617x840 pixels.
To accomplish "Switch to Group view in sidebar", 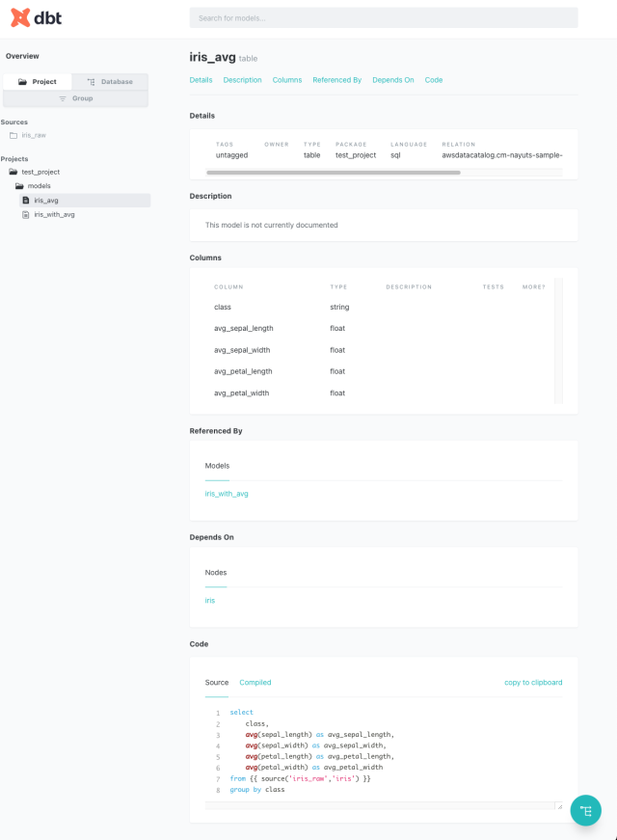I will point(75,98).
